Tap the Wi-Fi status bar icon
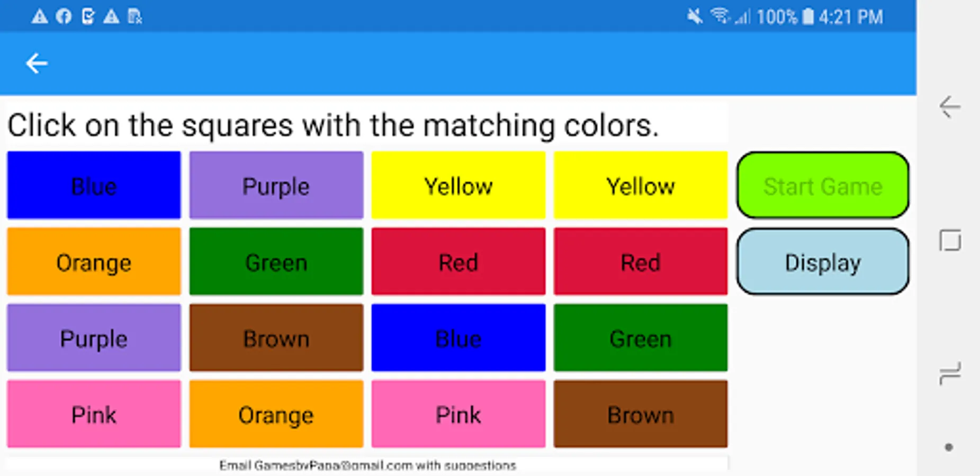 720,16
